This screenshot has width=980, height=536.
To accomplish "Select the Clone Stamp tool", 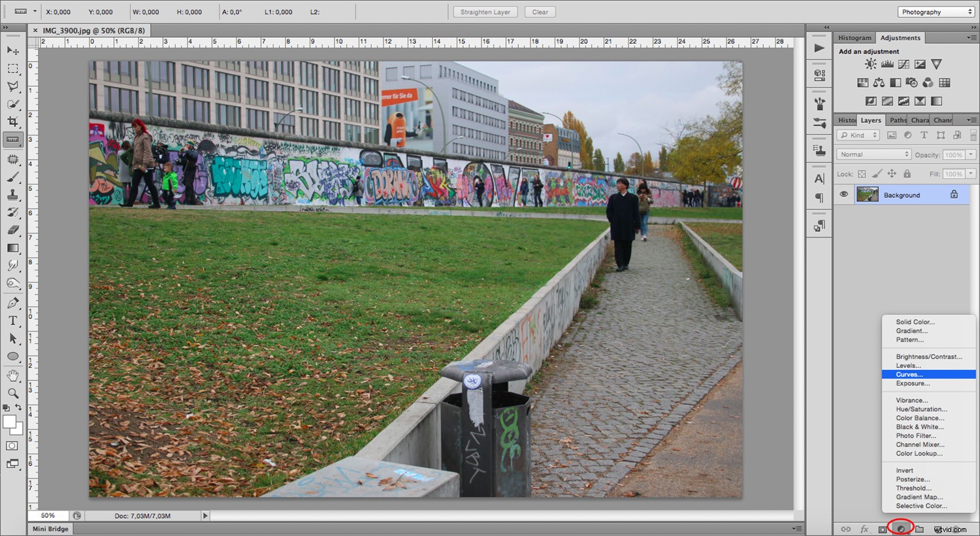I will tap(13, 193).
